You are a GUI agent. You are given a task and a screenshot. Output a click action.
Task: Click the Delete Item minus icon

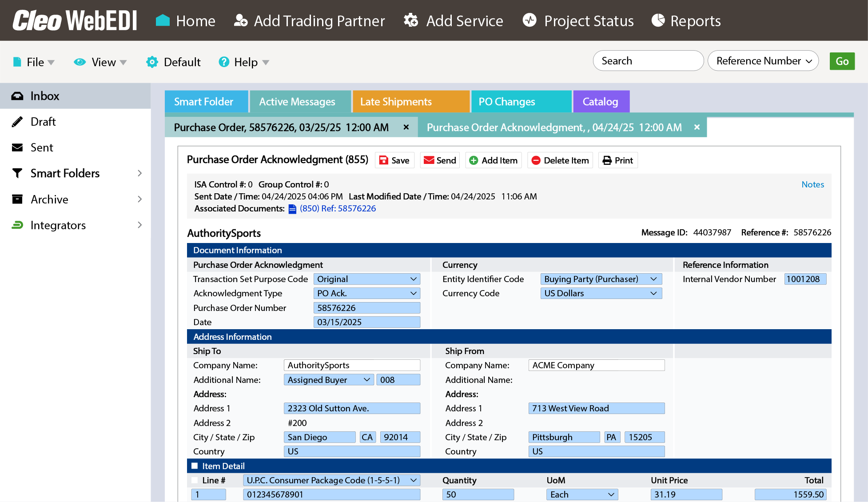click(x=536, y=160)
